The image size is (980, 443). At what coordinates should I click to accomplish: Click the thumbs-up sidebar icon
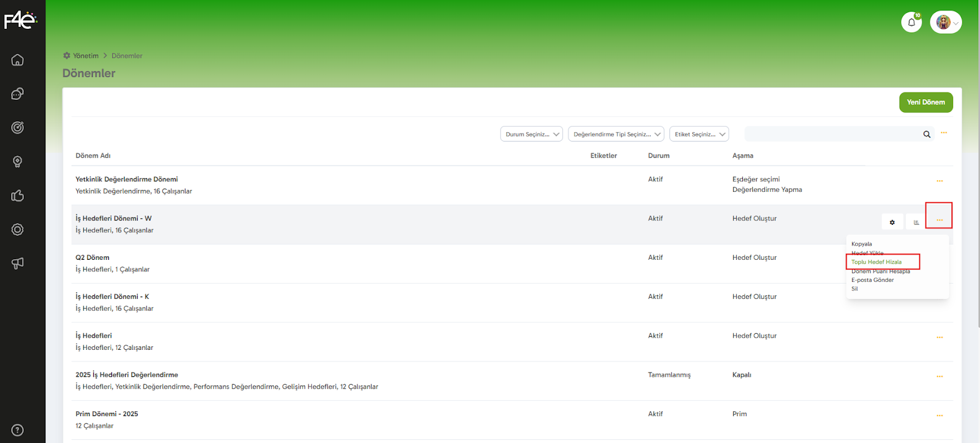point(18,195)
